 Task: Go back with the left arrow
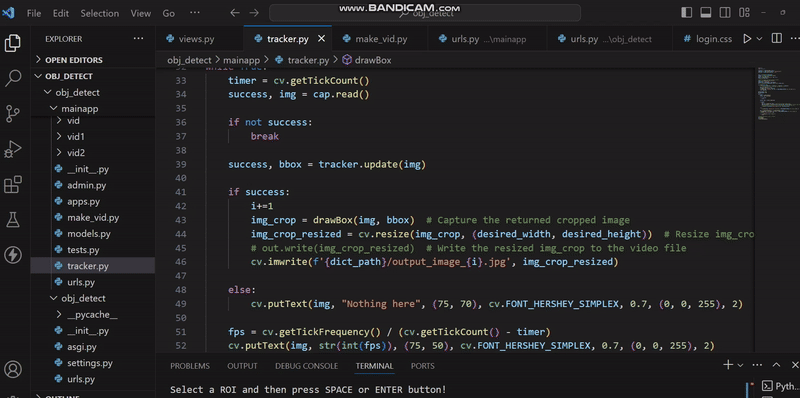pos(235,13)
